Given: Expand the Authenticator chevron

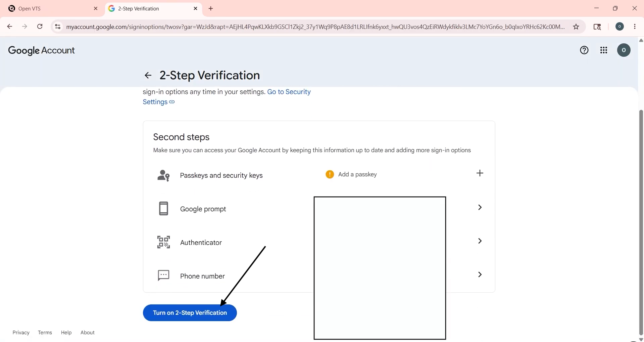Looking at the screenshot, I should click(480, 241).
